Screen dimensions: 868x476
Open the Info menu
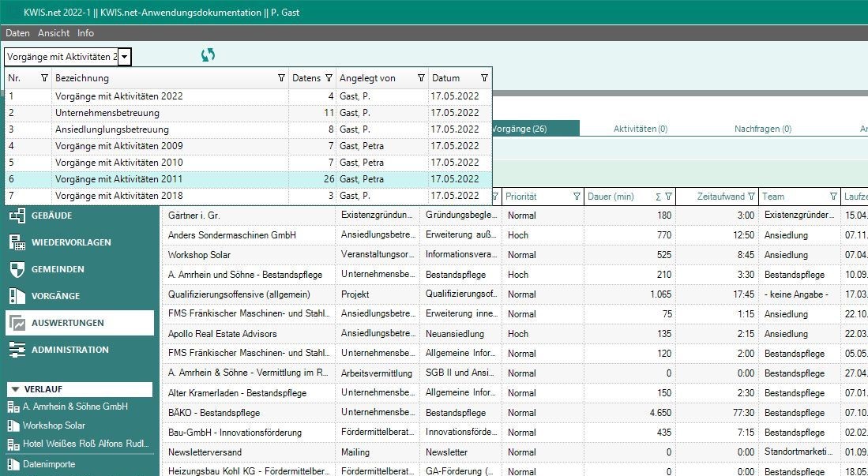click(x=85, y=33)
